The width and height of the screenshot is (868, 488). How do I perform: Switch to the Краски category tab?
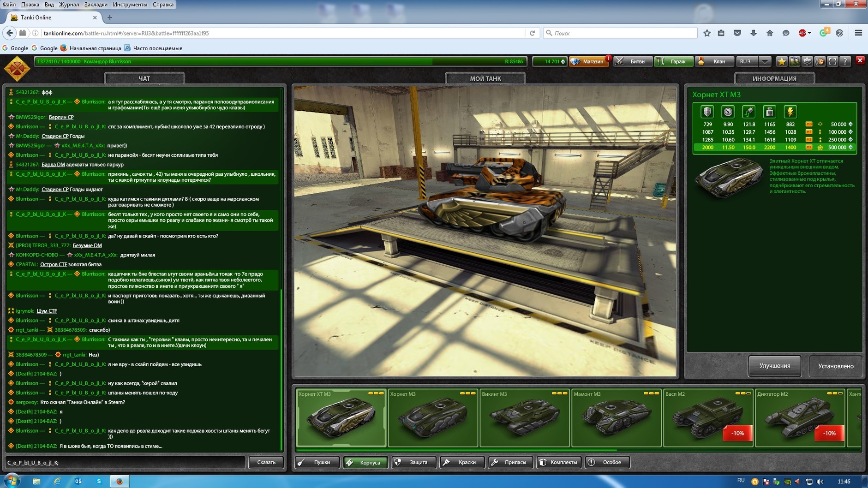[462, 462]
